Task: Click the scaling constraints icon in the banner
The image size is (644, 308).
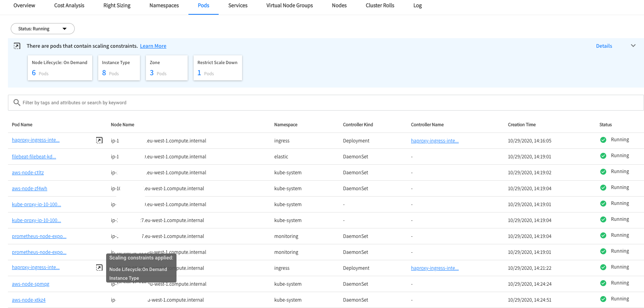Action: click(17, 46)
